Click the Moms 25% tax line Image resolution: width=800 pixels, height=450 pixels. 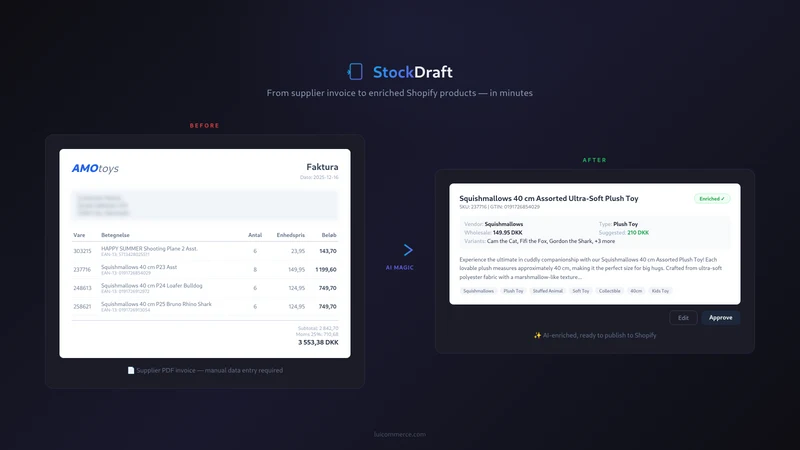click(317, 334)
